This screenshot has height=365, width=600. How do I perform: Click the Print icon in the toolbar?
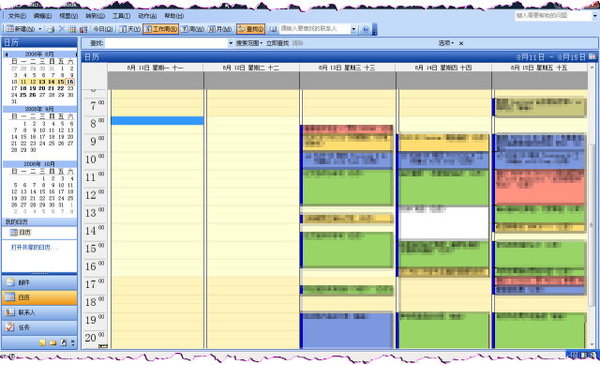[51, 29]
